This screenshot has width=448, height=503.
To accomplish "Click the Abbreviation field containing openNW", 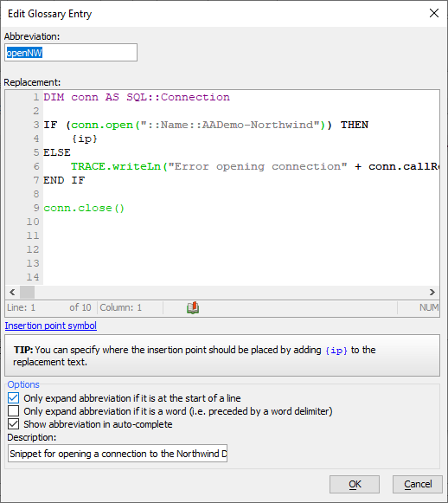I will point(71,53).
